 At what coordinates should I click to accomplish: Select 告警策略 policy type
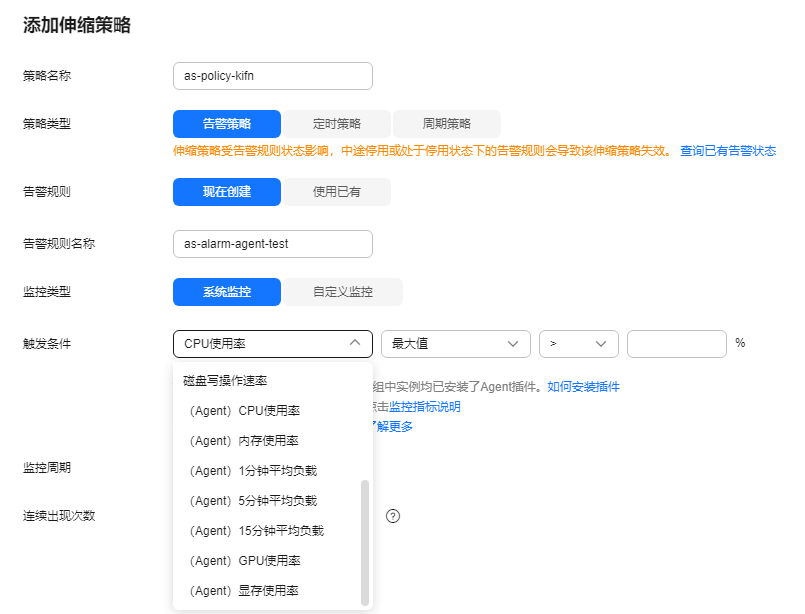tap(227, 124)
